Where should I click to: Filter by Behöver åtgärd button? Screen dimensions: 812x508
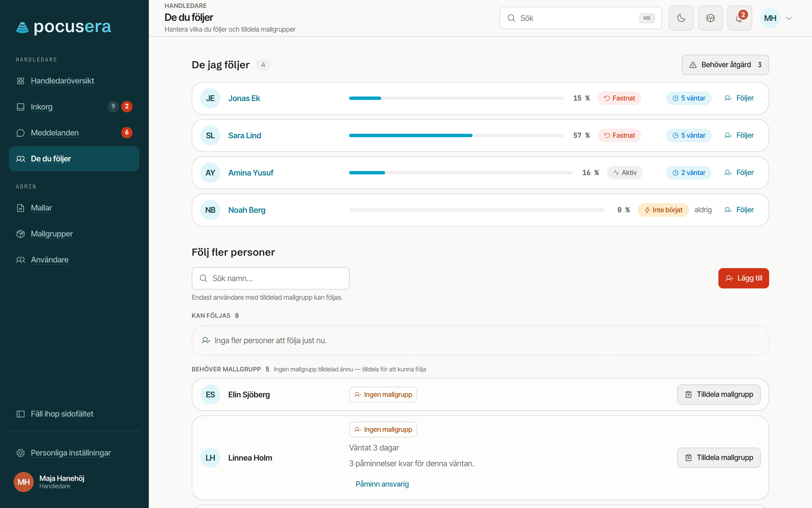725,65
